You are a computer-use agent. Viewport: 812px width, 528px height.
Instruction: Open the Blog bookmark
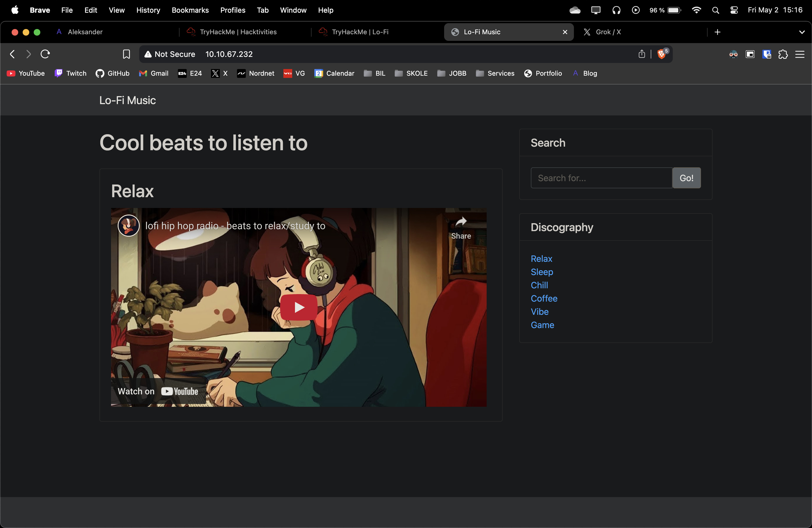[x=585, y=73]
